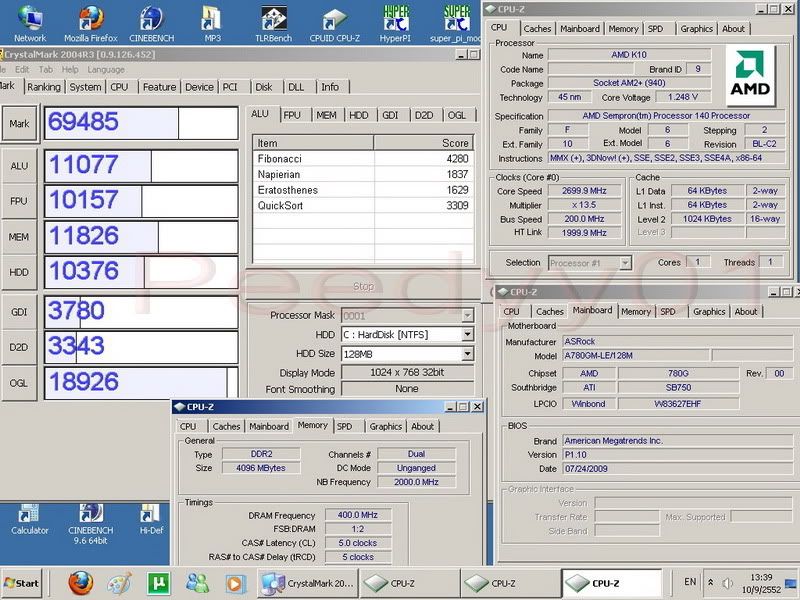Screen dimensions: 800x600
Task: Click the Start button
Action: tap(22, 583)
